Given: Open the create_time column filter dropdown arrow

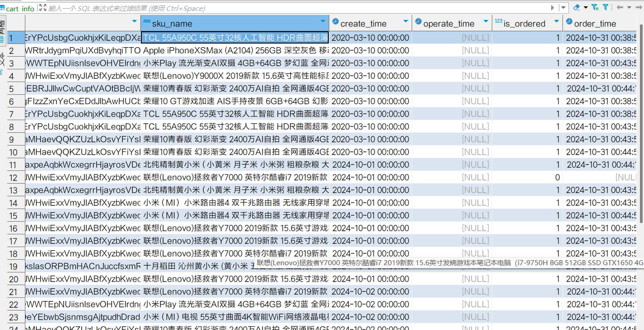Looking at the screenshot, I should 406,21.
